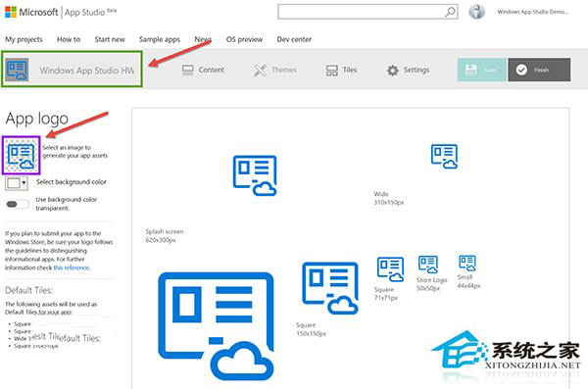Click the Splash screen logo preview
588x389 pixels.
[x=255, y=175]
